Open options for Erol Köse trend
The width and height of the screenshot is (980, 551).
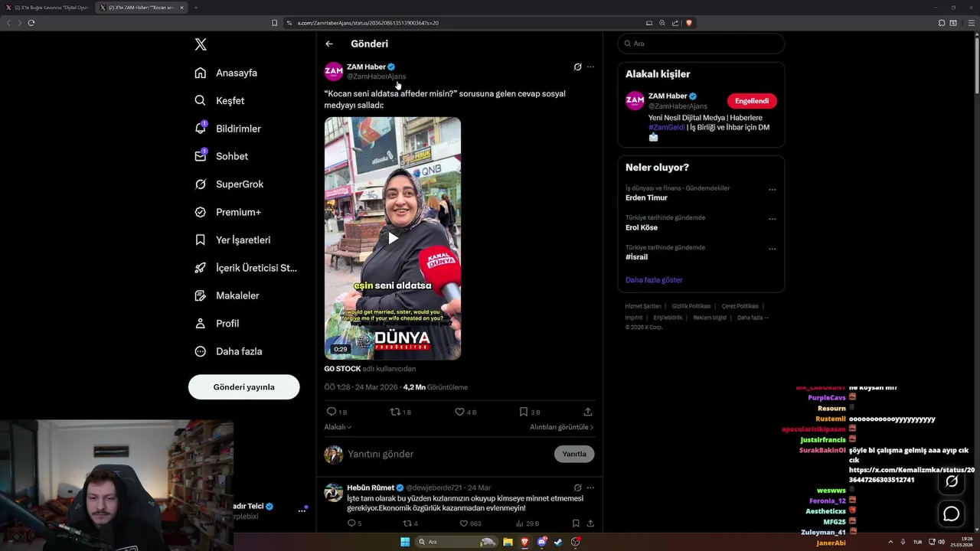click(x=772, y=219)
